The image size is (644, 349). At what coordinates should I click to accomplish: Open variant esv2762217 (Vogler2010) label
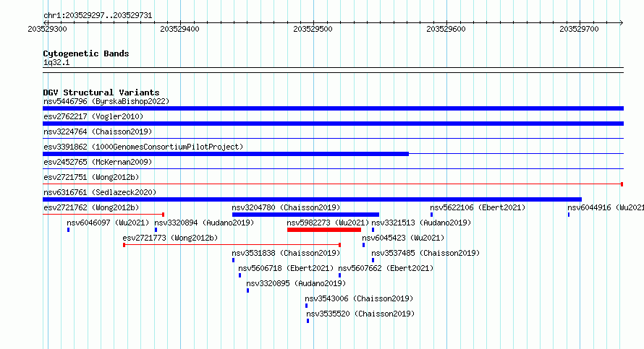click(x=93, y=116)
